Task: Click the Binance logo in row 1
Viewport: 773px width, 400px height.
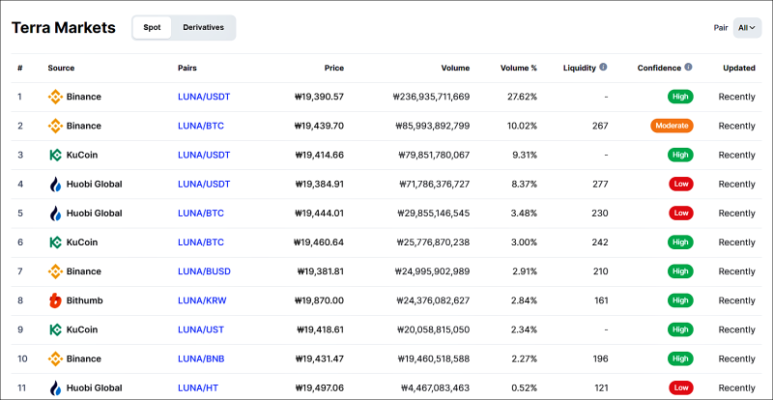Action: 55,97
